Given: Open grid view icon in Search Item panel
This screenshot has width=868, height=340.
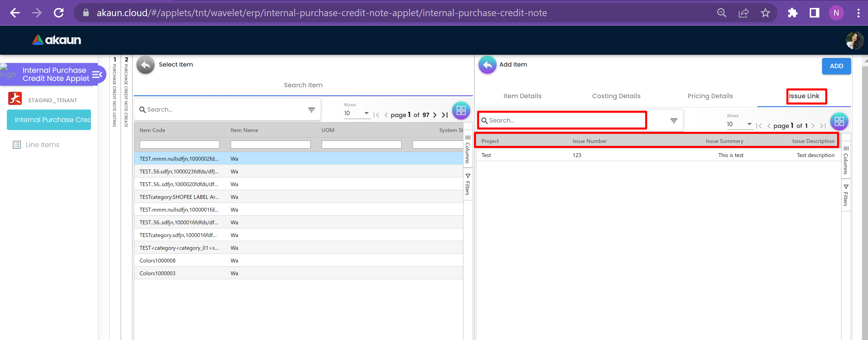Looking at the screenshot, I should point(461,110).
